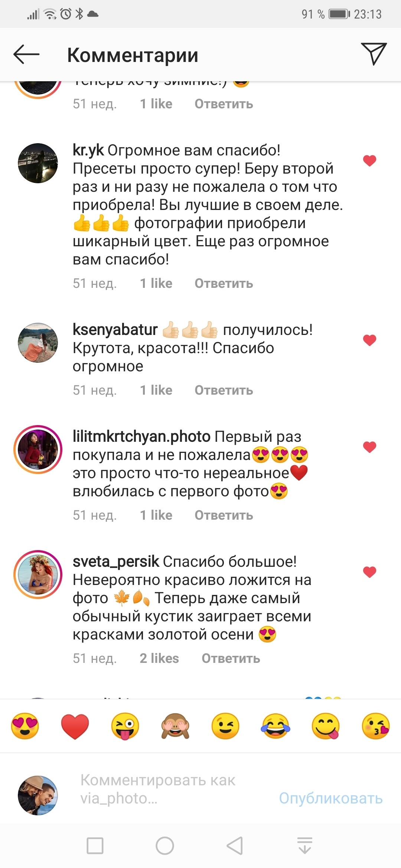Reply to kr.yk comment via Ответить
This screenshot has width=401, height=868.
click(224, 283)
